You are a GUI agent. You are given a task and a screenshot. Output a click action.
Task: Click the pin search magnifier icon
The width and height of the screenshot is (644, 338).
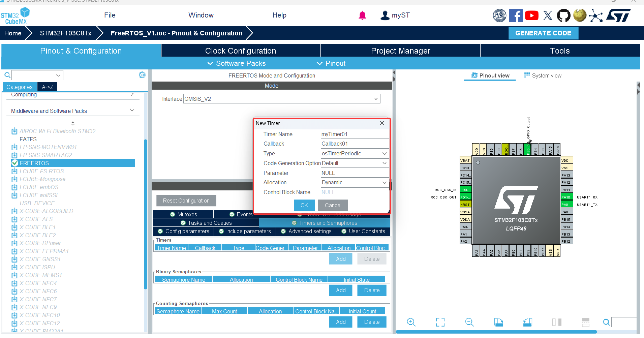click(x=606, y=322)
